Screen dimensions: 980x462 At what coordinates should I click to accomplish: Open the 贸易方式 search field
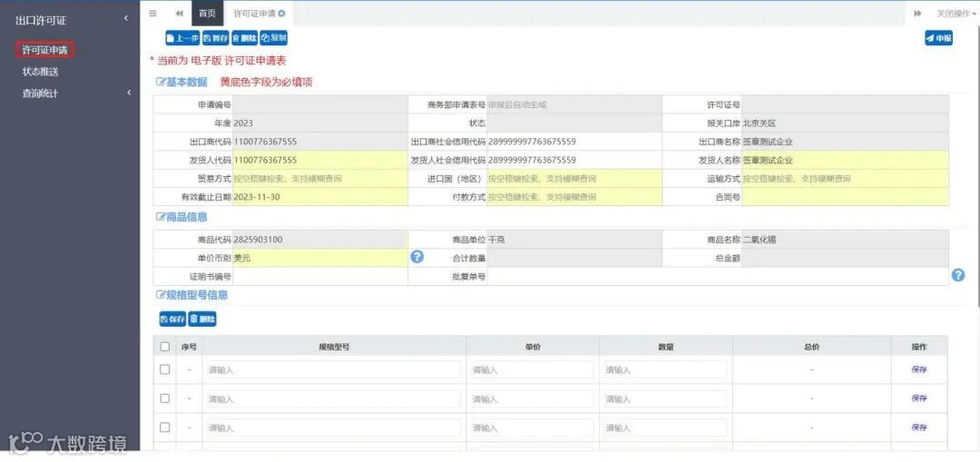point(320,179)
